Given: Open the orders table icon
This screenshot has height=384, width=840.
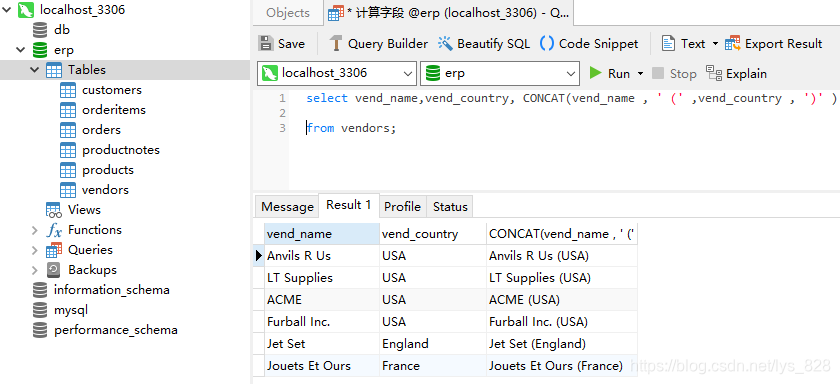Looking at the screenshot, I should coord(68,130).
